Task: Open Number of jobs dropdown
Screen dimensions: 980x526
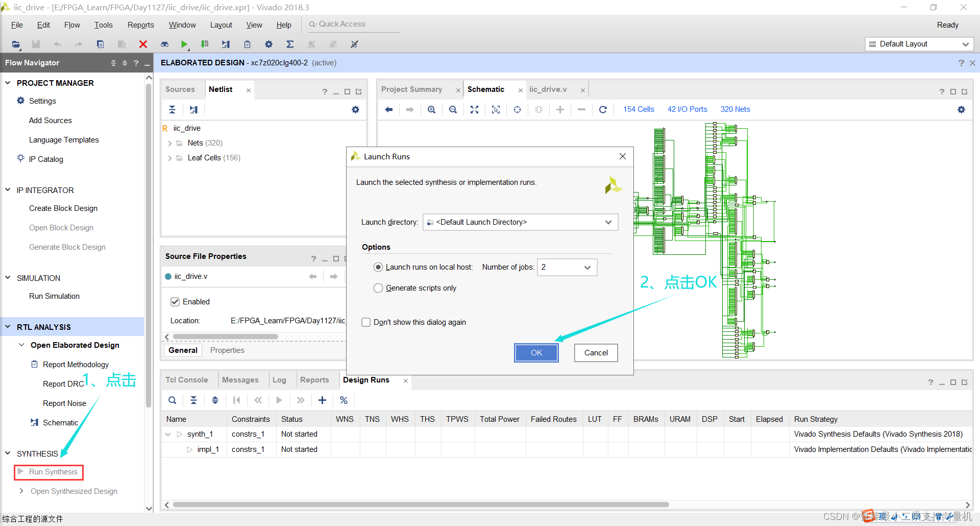Action: [x=587, y=267]
